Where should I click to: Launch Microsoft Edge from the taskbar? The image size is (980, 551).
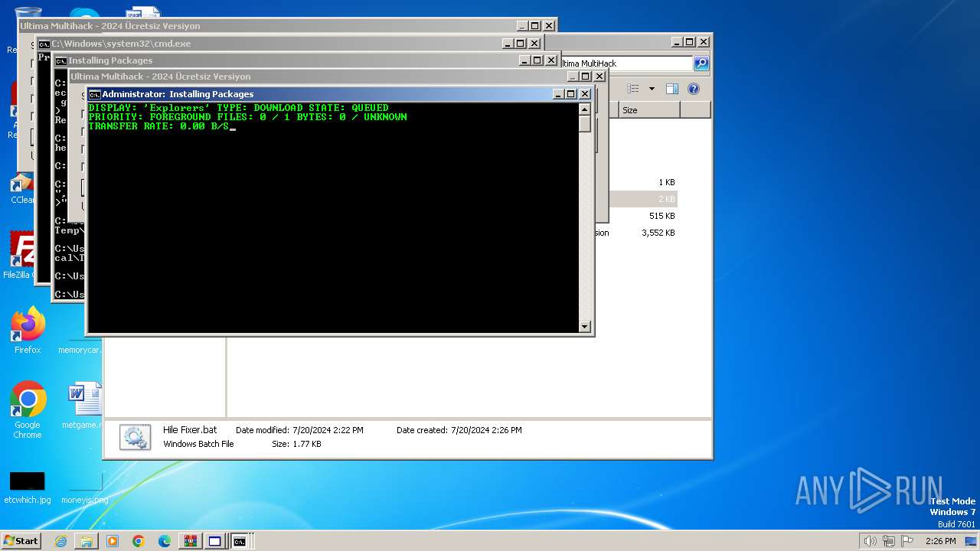(165, 541)
